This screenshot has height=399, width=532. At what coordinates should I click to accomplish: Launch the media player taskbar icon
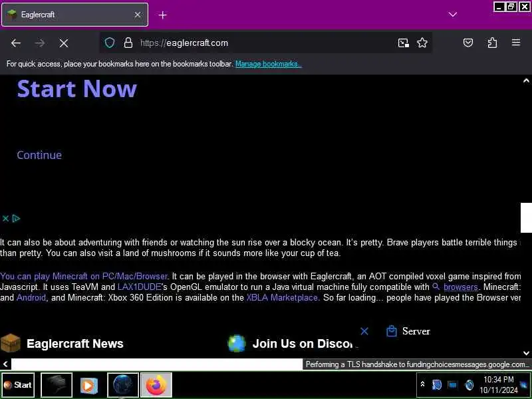tap(89, 386)
